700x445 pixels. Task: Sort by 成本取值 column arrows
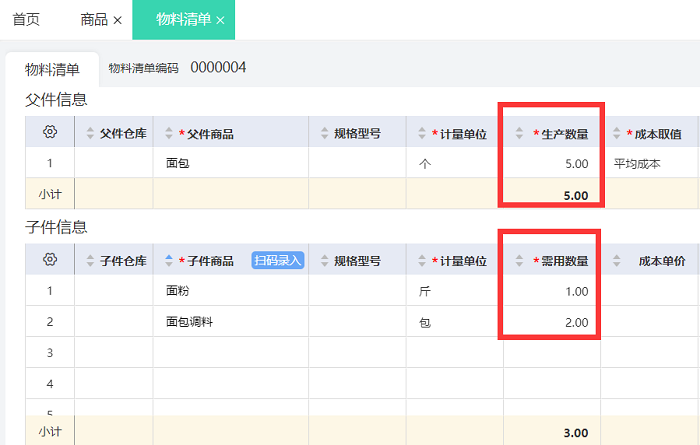tap(617, 133)
